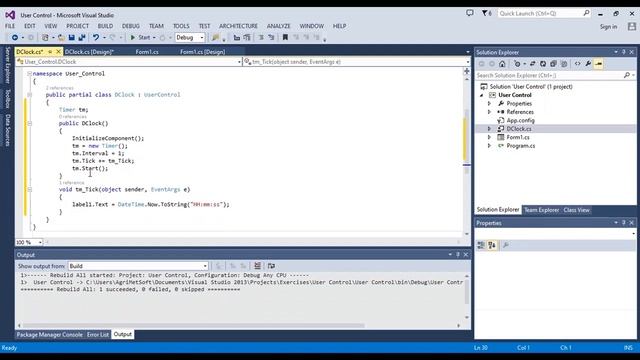Viewport: 640px width, 360px height.
Task: Expand the Properties node in Solution Explorer
Action: pos(489,104)
